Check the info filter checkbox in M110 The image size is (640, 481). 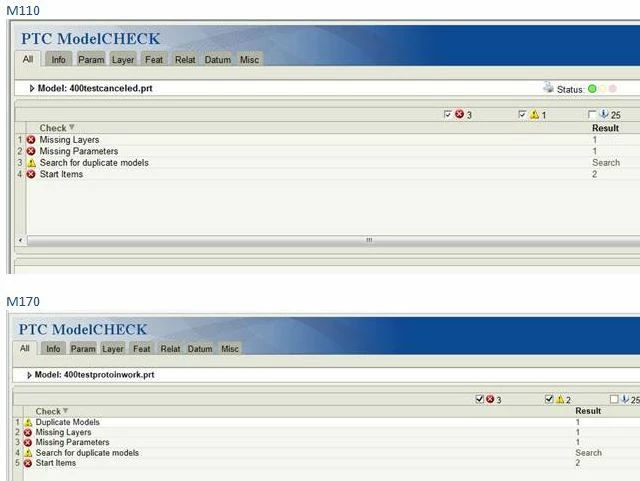point(592,114)
